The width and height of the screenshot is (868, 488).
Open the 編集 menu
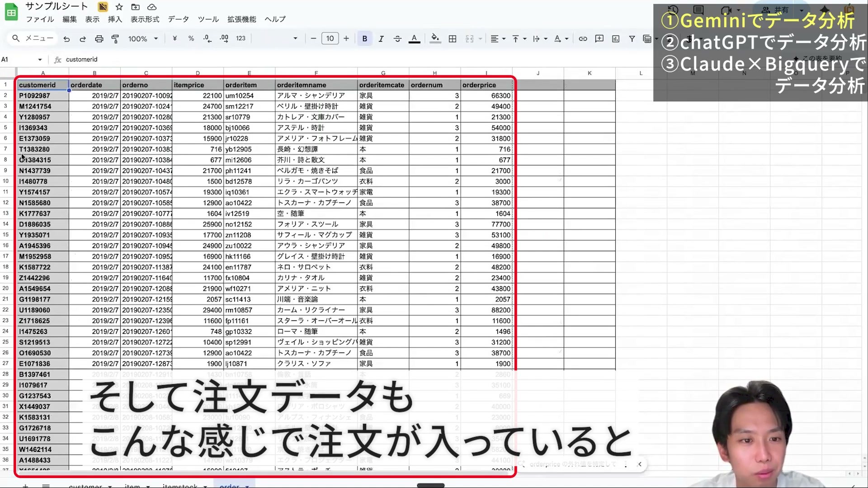pos(70,19)
